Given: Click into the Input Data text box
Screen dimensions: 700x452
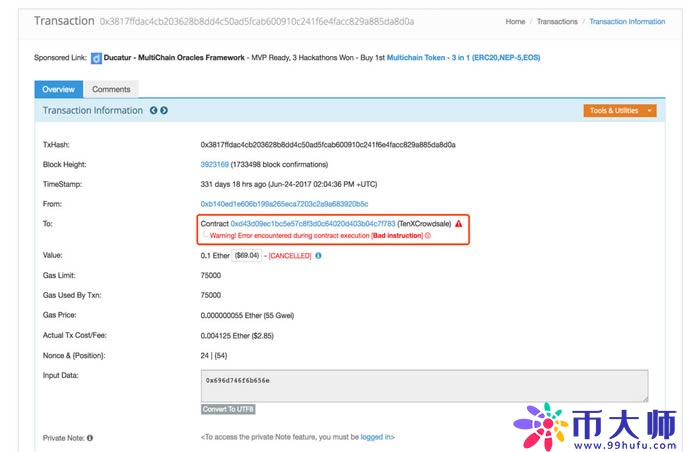Looking at the screenshot, I should coord(424,385).
